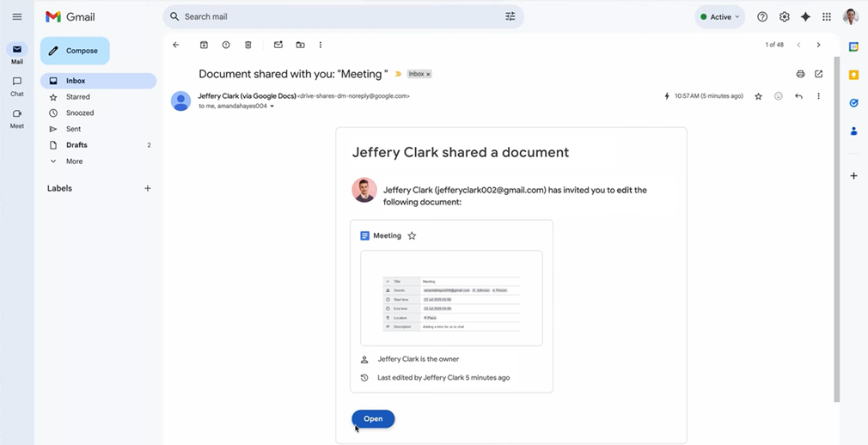Remove the Inbox label from email
Viewport: 868px width, 445px height.
tap(429, 75)
